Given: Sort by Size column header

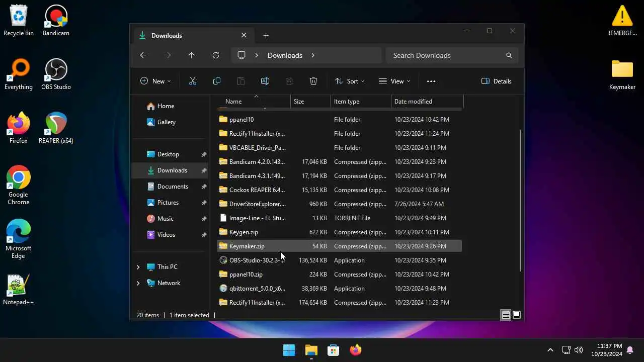Looking at the screenshot, I should (310, 102).
